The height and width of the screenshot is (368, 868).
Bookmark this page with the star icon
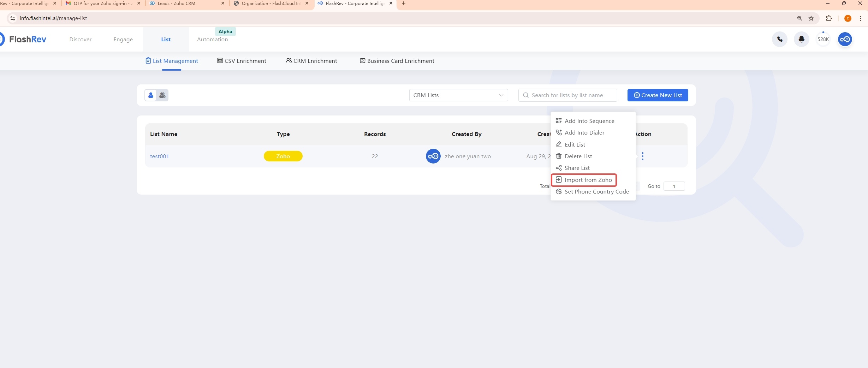click(811, 18)
